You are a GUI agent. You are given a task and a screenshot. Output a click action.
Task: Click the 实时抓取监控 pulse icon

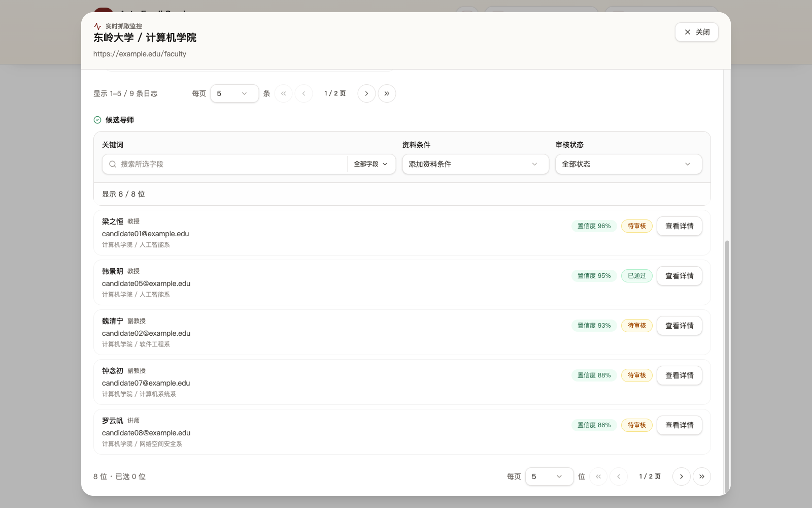tap(97, 26)
